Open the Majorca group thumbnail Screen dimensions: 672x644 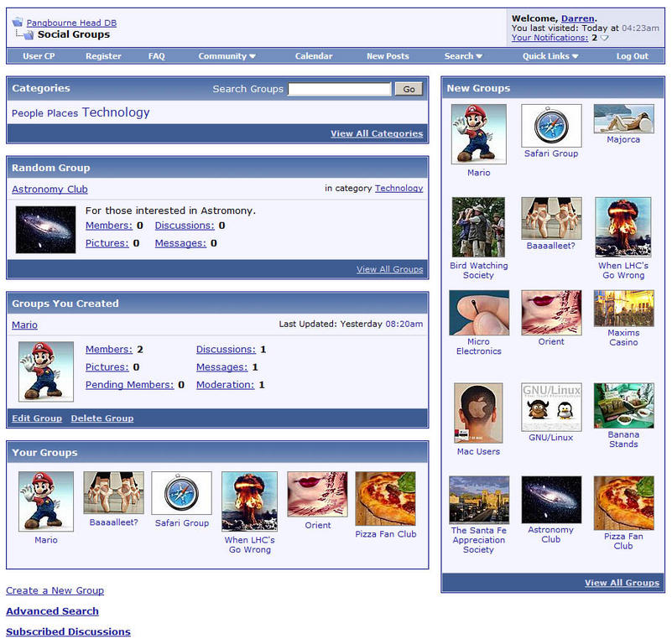point(623,118)
